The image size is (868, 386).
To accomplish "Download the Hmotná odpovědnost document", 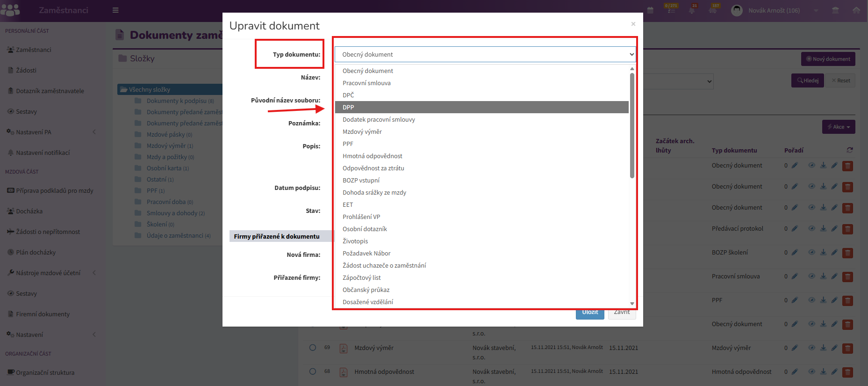I will point(823,372).
